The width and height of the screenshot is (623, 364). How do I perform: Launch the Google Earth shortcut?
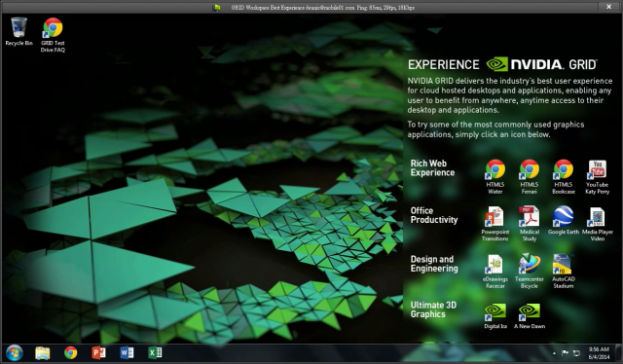click(564, 221)
